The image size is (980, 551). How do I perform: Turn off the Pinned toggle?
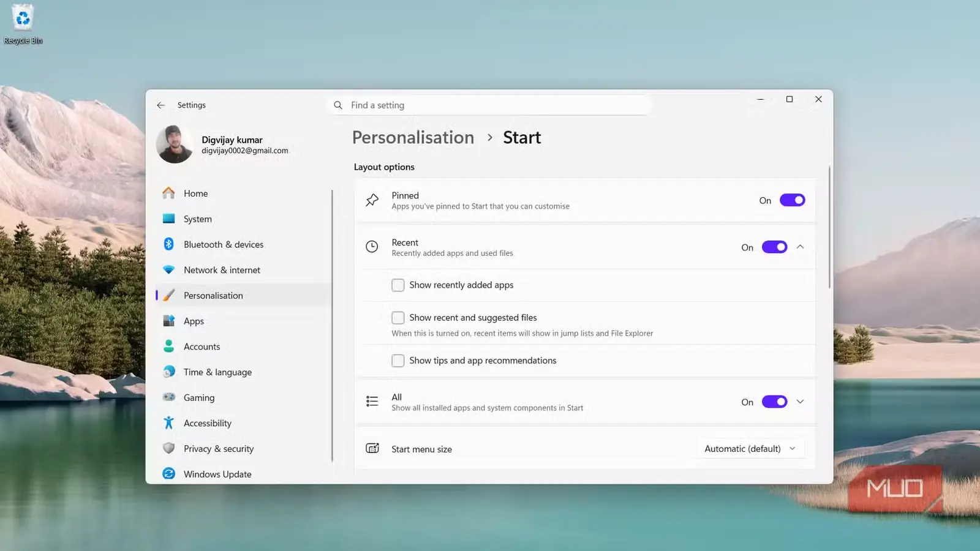[792, 200]
